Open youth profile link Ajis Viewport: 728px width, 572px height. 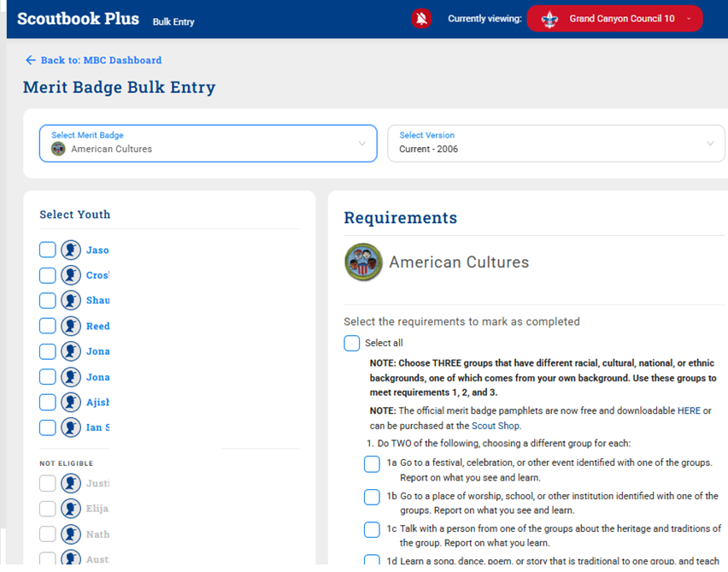pyautogui.click(x=98, y=402)
